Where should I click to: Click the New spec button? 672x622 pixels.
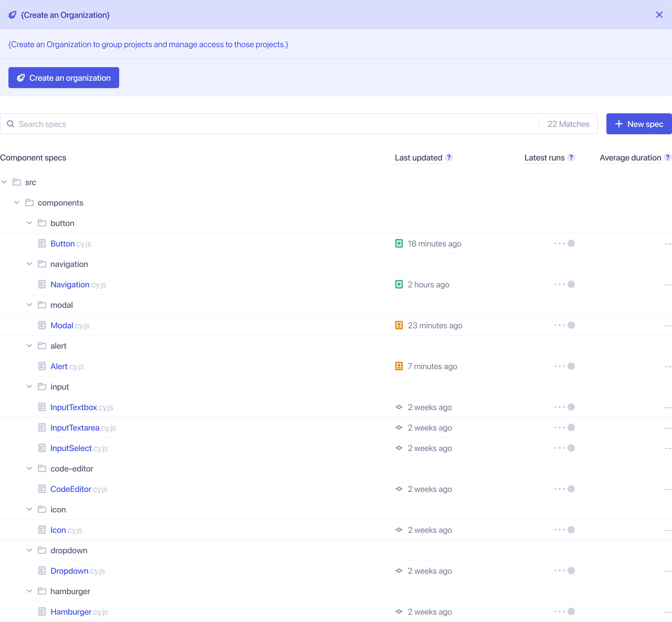click(x=639, y=124)
